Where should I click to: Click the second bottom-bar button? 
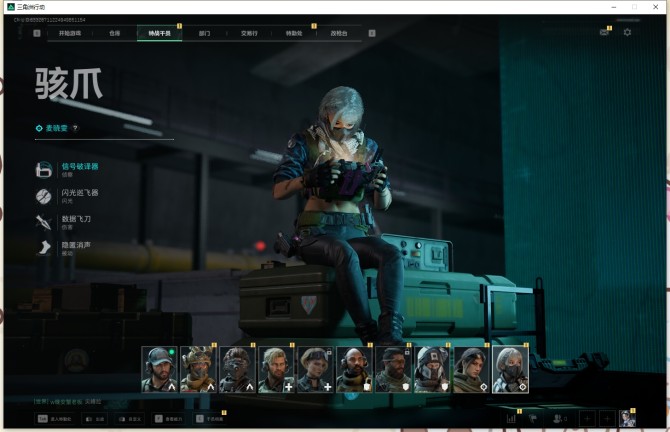click(95, 419)
